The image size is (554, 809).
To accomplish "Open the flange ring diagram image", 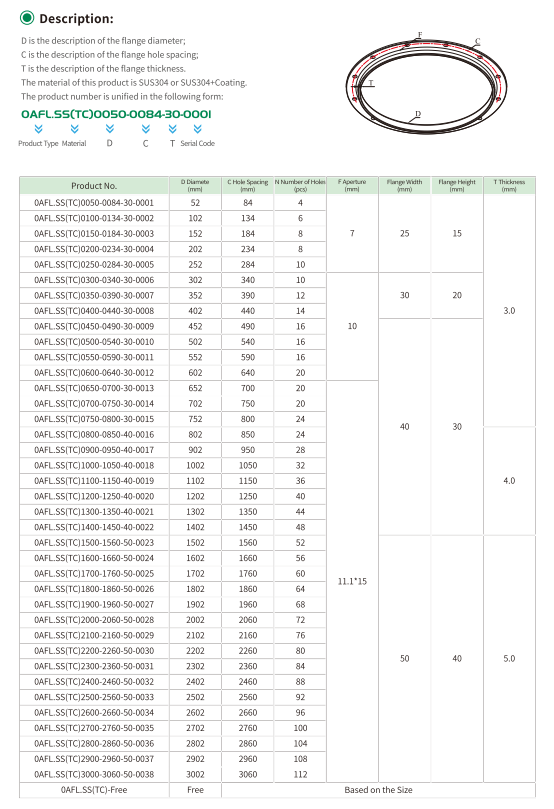I will tap(428, 83).
